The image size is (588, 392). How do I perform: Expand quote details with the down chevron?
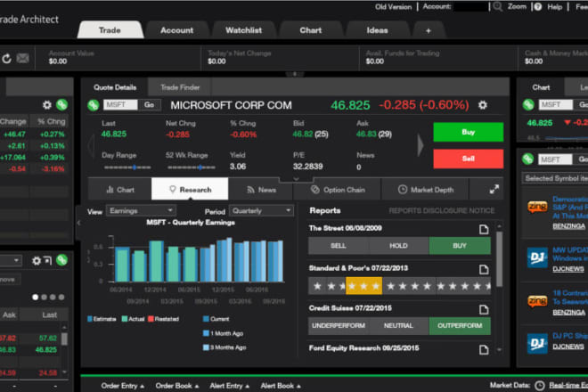[296, 179]
